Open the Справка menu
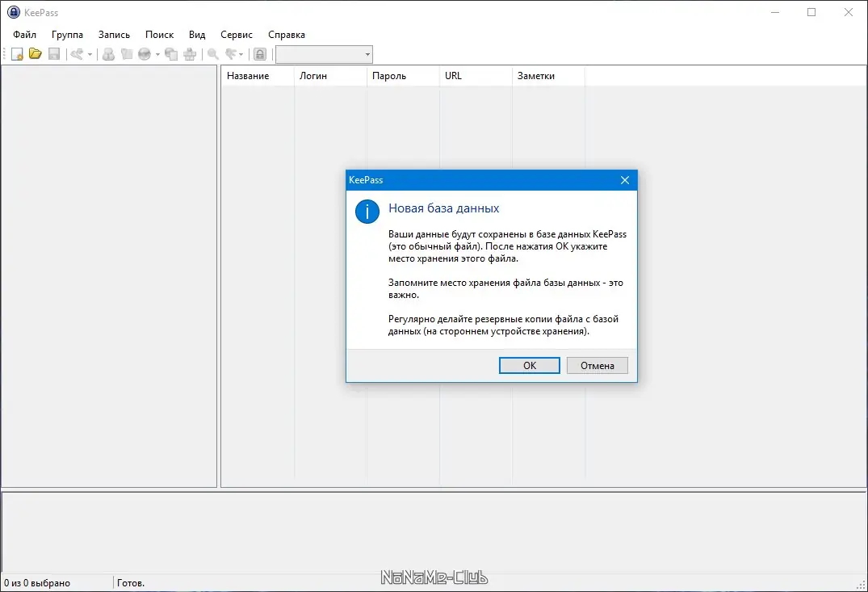This screenshot has width=868, height=592. (286, 35)
